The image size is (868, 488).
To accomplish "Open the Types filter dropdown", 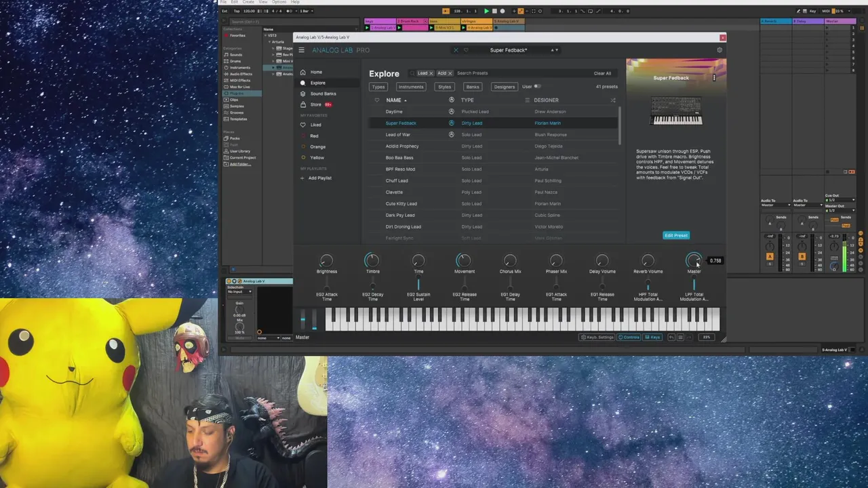I will pos(378,87).
